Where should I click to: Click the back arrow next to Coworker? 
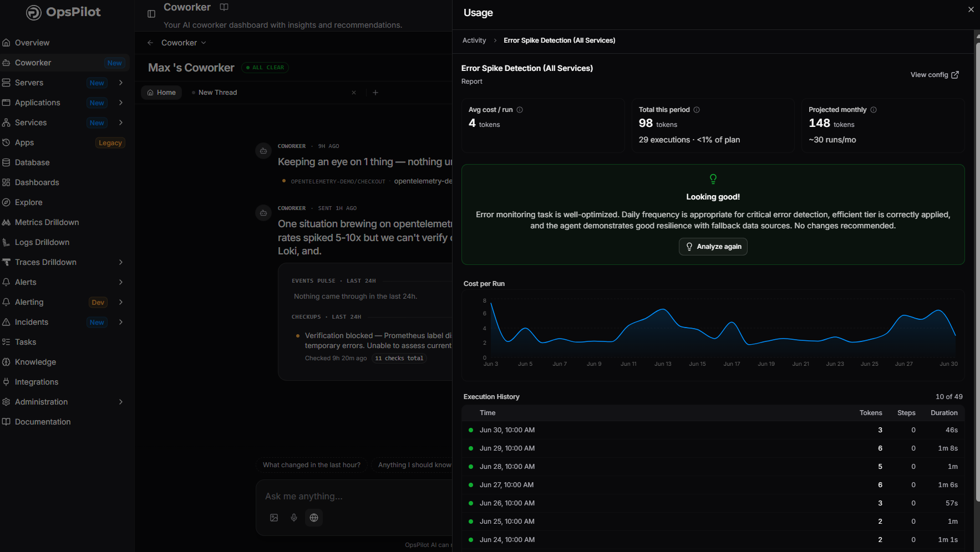click(x=150, y=43)
